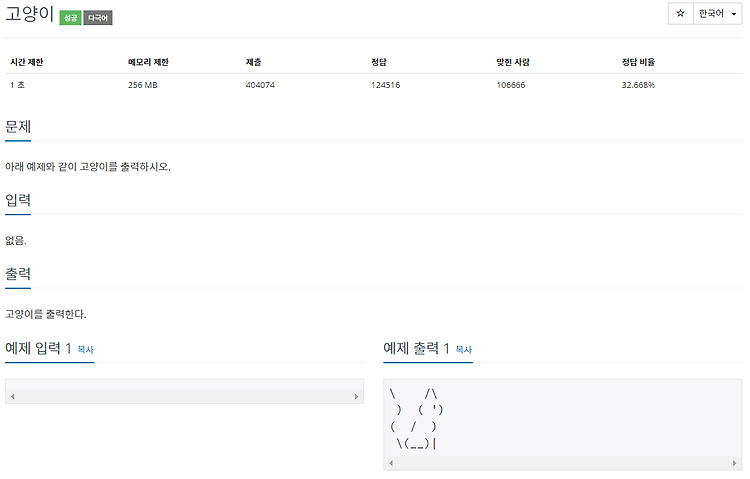Click right scroll arrow in sample input box
Image resolution: width=750 pixels, height=479 pixels.
coord(356,396)
